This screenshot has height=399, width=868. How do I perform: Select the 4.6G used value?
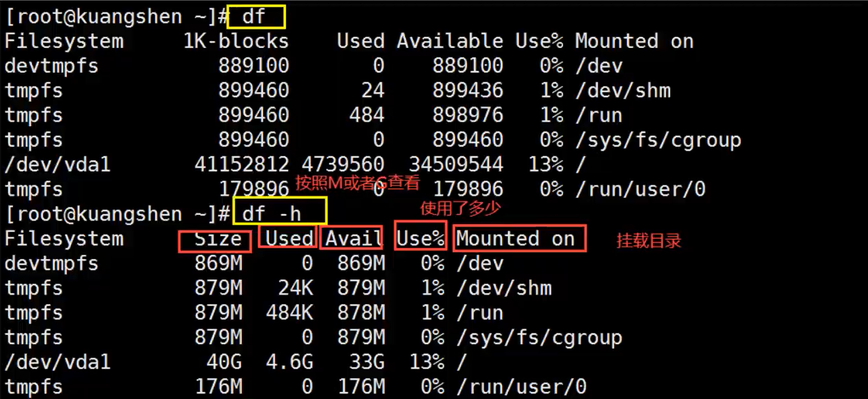click(289, 362)
